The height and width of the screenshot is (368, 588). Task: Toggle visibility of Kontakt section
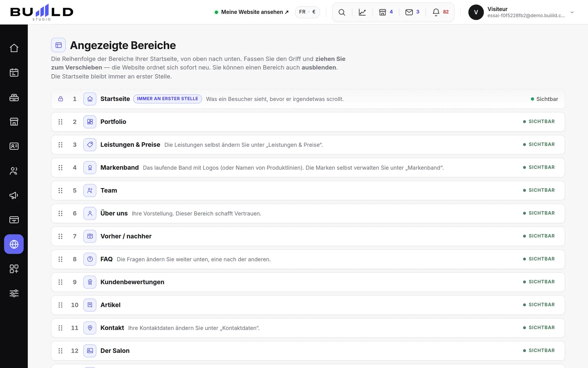pos(539,328)
